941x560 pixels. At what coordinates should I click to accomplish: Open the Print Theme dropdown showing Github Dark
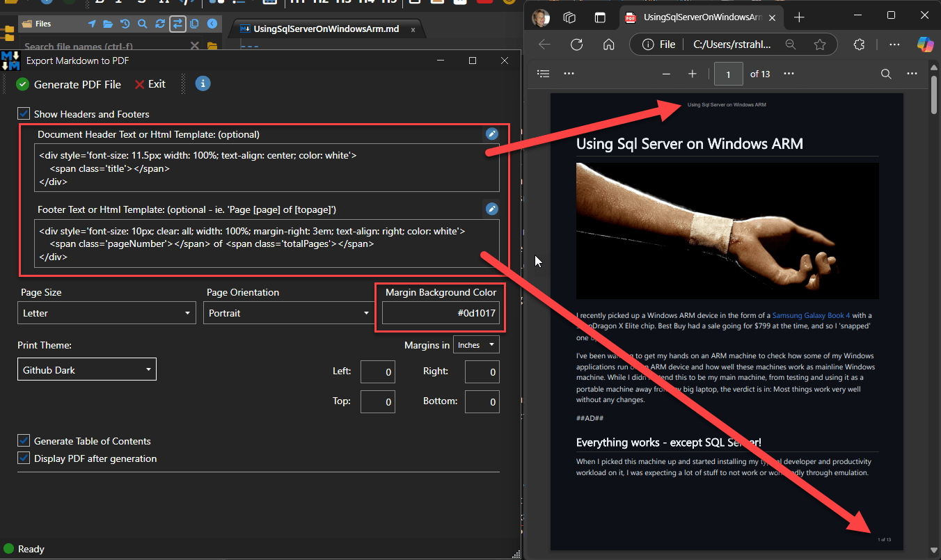tap(87, 369)
